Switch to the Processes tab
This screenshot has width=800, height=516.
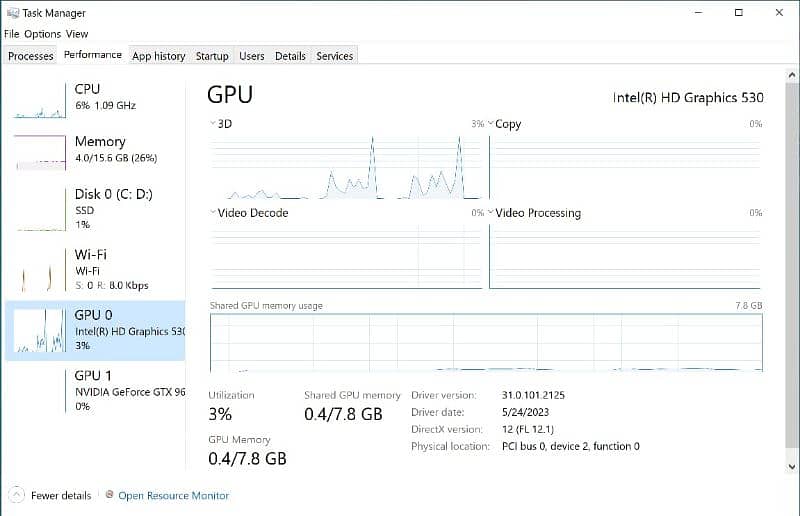[x=31, y=56]
